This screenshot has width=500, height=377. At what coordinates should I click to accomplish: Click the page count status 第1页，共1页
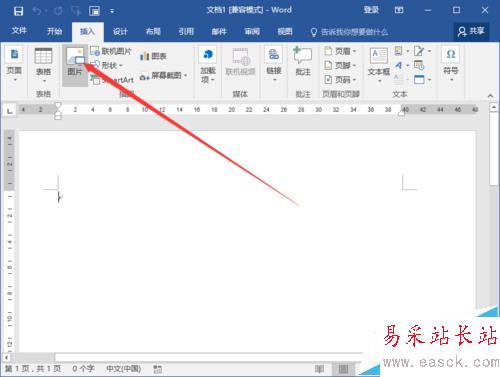coord(33,369)
